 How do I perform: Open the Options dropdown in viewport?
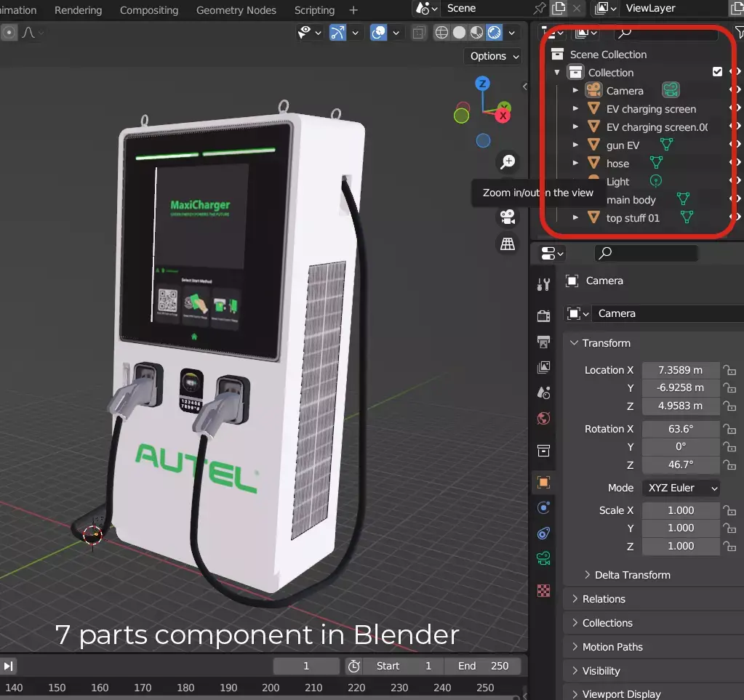tap(494, 57)
